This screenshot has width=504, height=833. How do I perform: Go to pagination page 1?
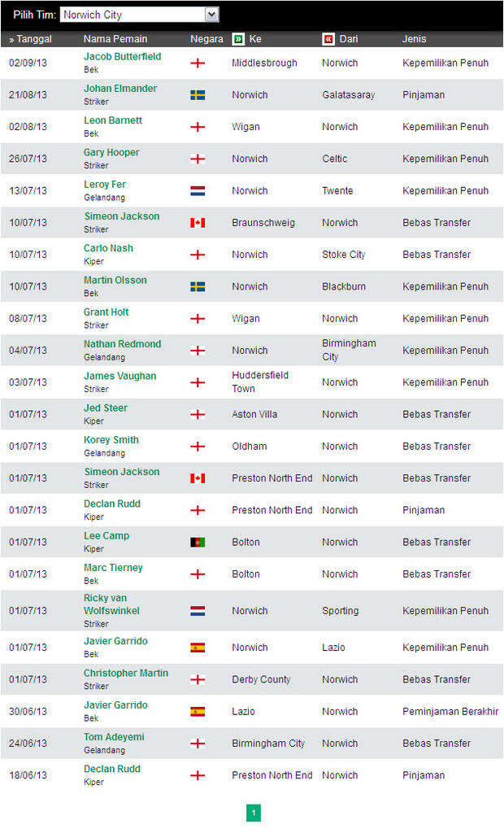click(253, 813)
